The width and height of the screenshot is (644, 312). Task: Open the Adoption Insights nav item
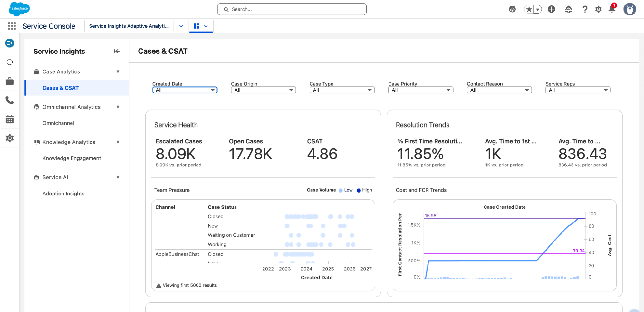coord(63,194)
